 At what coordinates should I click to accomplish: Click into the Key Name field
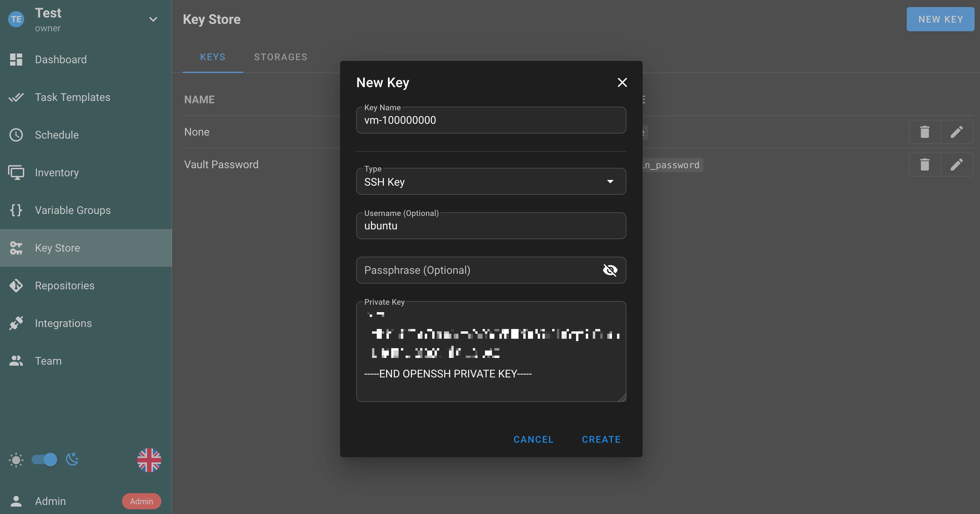click(491, 120)
